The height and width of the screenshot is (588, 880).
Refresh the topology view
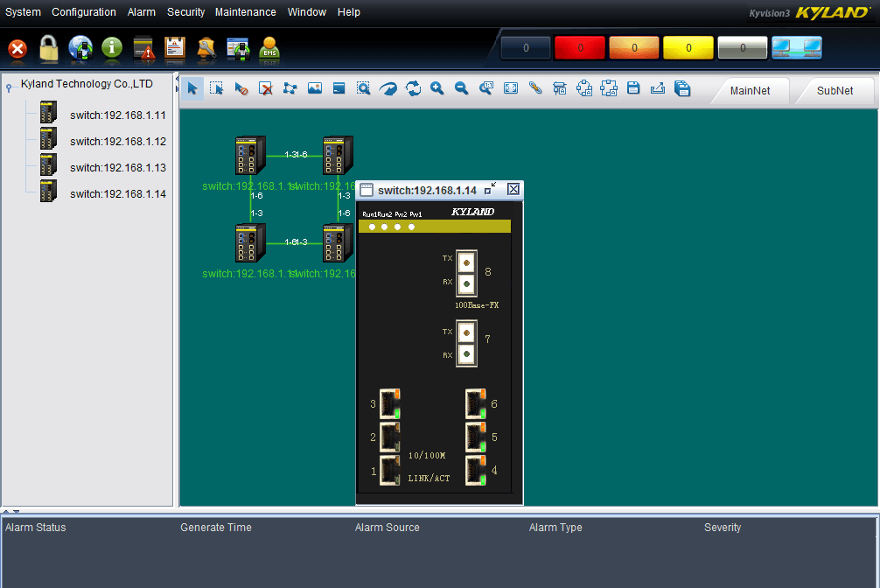[412, 88]
